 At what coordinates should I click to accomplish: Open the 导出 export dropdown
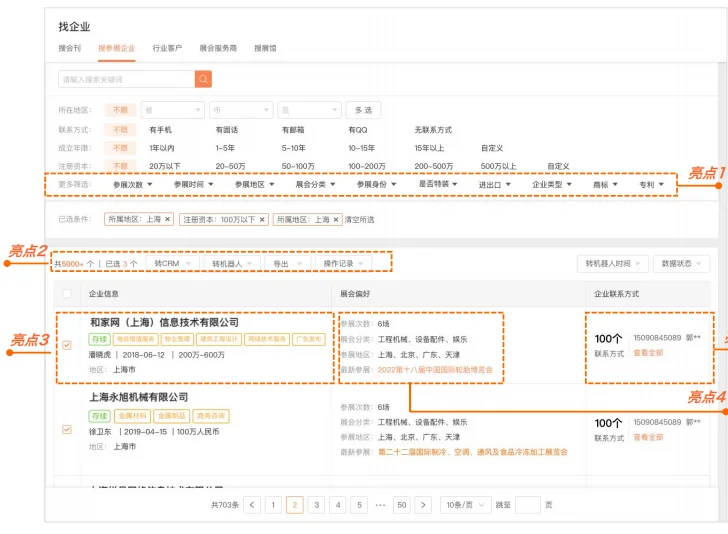click(287, 263)
